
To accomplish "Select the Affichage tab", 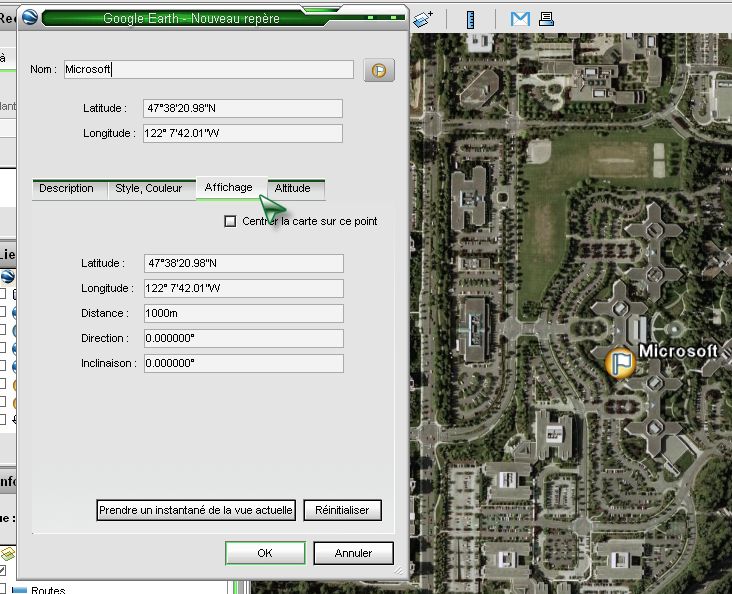I will (x=229, y=188).
